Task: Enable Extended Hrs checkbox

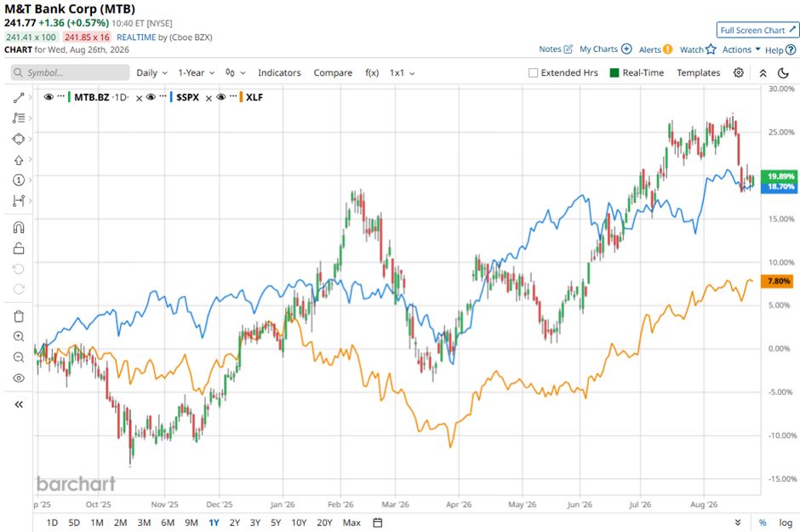Action: coord(533,73)
